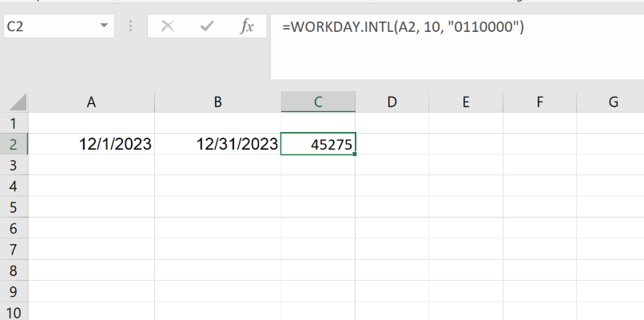Click cell C2 showing 45275
The image size is (644, 320).
(x=318, y=144)
